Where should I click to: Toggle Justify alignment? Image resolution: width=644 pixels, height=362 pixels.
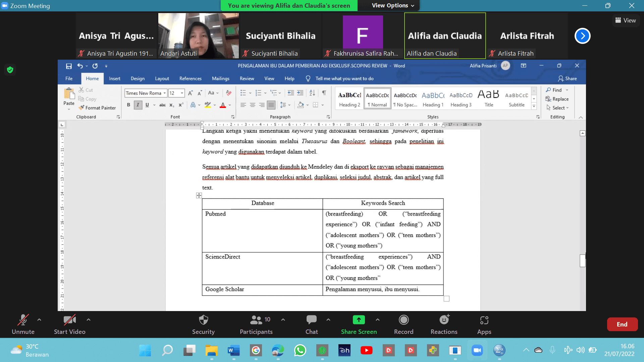click(271, 105)
